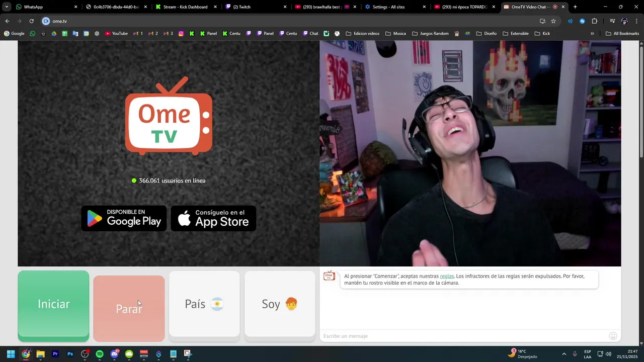Click the Google Play download badge

pyautogui.click(x=124, y=218)
